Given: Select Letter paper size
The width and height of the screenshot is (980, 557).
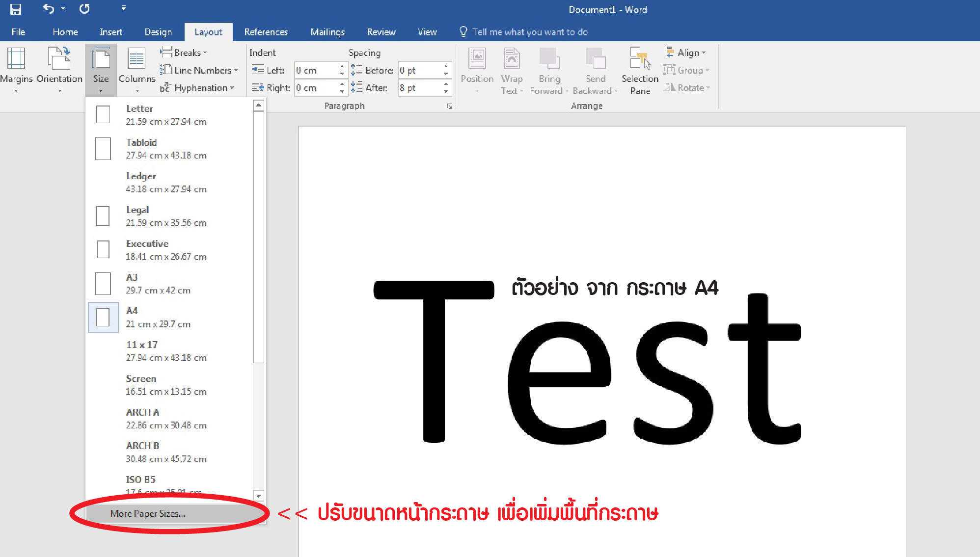Looking at the screenshot, I should pyautogui.click(x=170, y=115).
